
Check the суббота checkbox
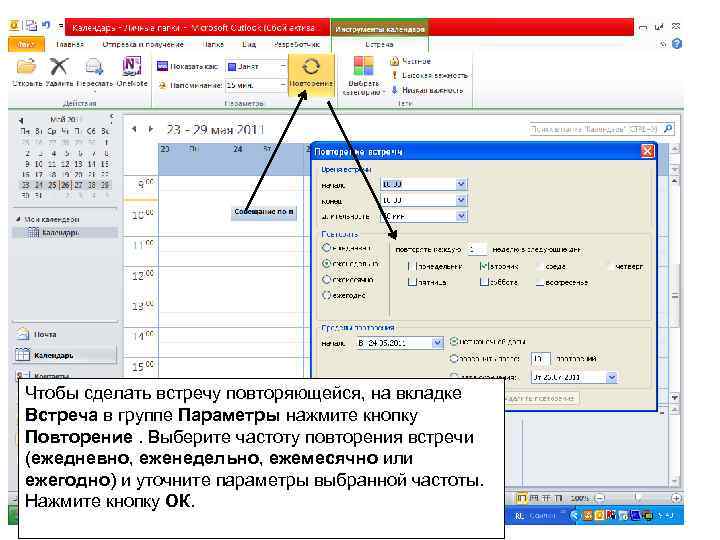pos(484,282)
